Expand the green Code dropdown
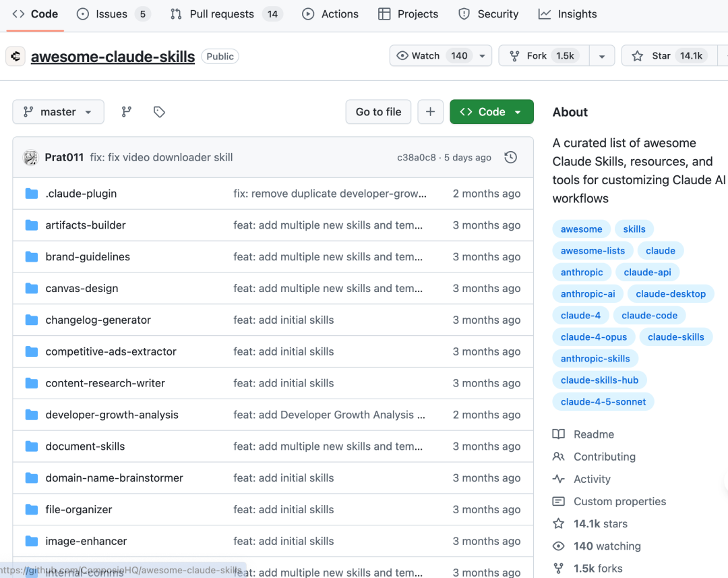This screenshot has width=728, height=578. coord(491,112)
